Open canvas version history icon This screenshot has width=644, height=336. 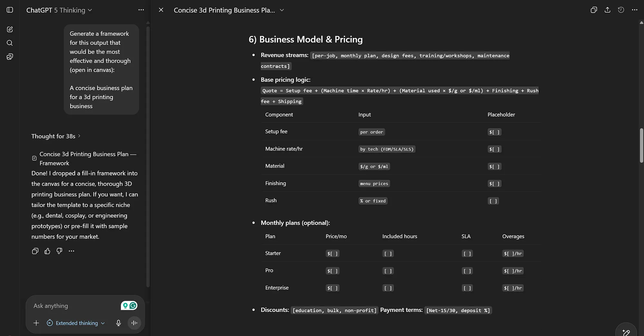click(x=621, y=10)
